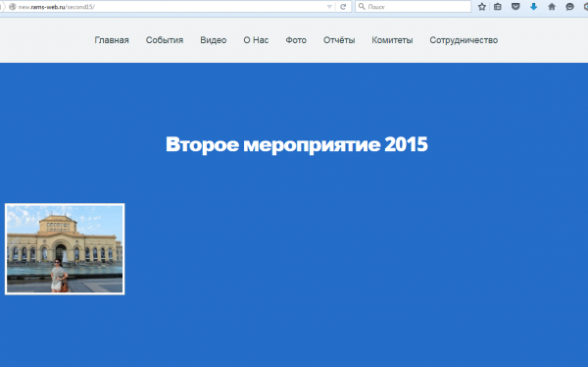Open the О Нас page
The width and height of the screenshot is (588, 367).
256,40
